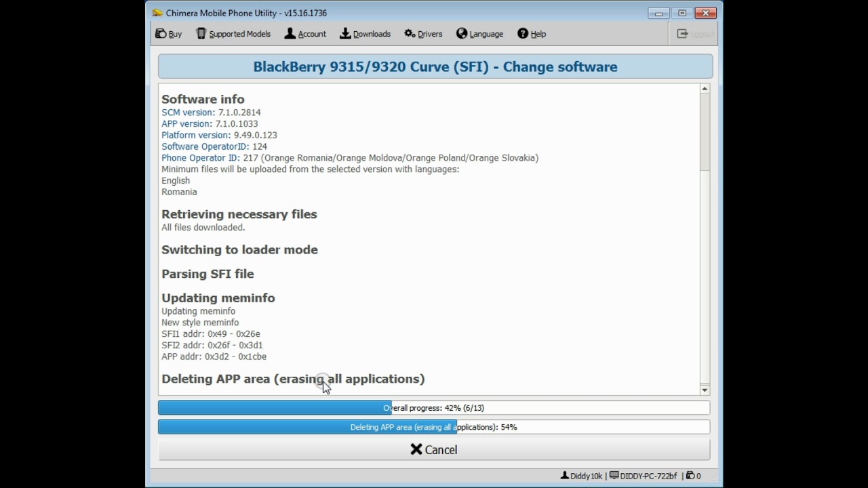This screenshot has width=868, height=488.
Task: Click the New style meminfo line
Action: coord(200,323)
